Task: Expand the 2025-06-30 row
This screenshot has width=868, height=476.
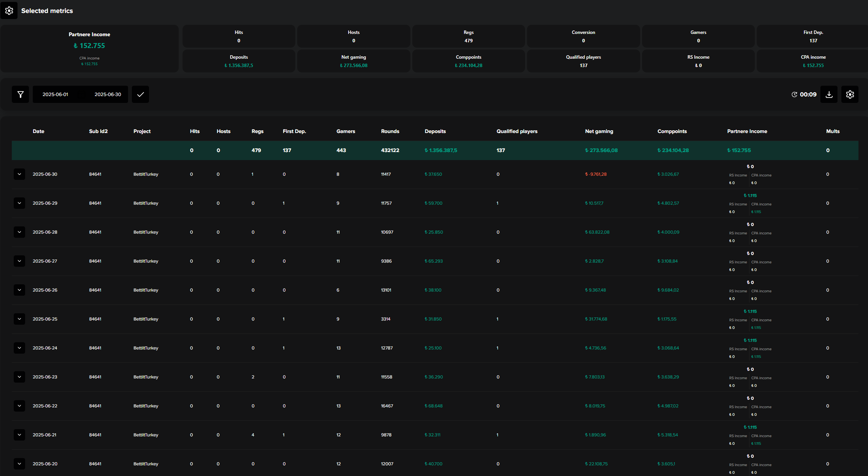Action: tap(19, 174)
